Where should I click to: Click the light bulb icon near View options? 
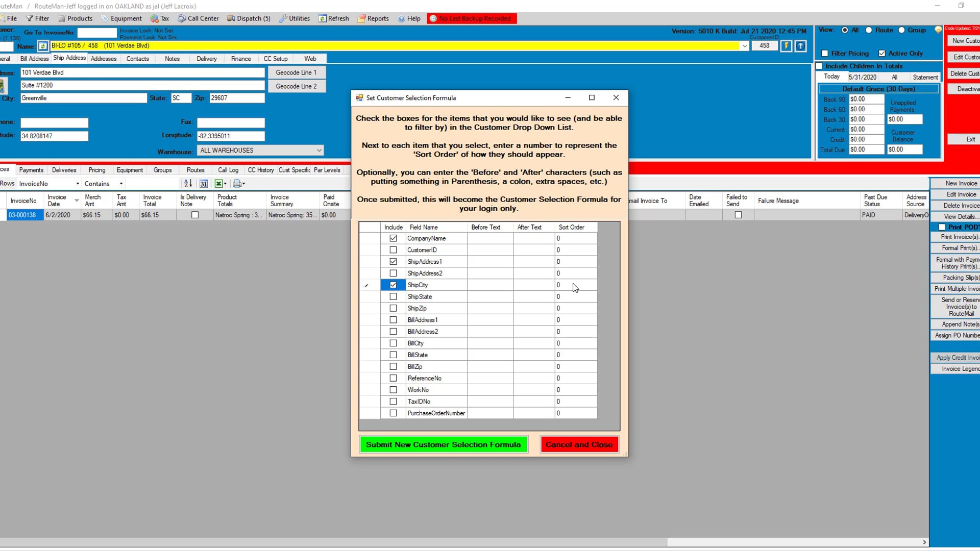(x=938, y=30)
